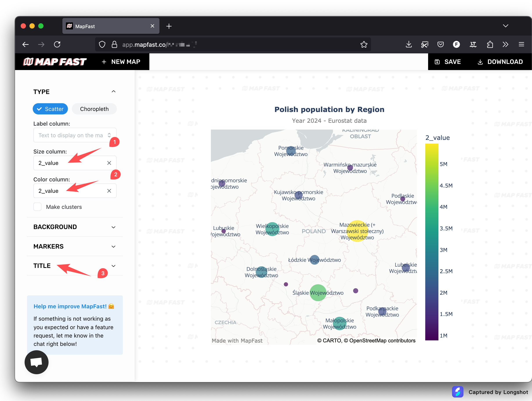Viewport: 532px width, 401px height.
Task: Click the Warmińsko-mazurskie map marker
Action: [350, 168]
